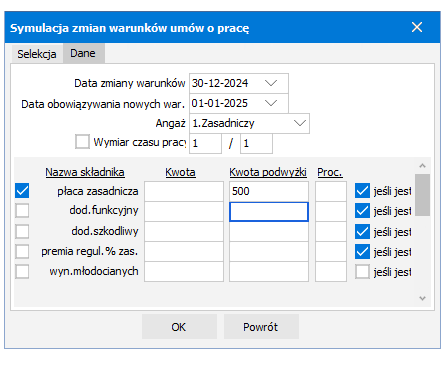Click the Powrót button
This screenshot has width=446, height=366.
(x=261, y=327)
